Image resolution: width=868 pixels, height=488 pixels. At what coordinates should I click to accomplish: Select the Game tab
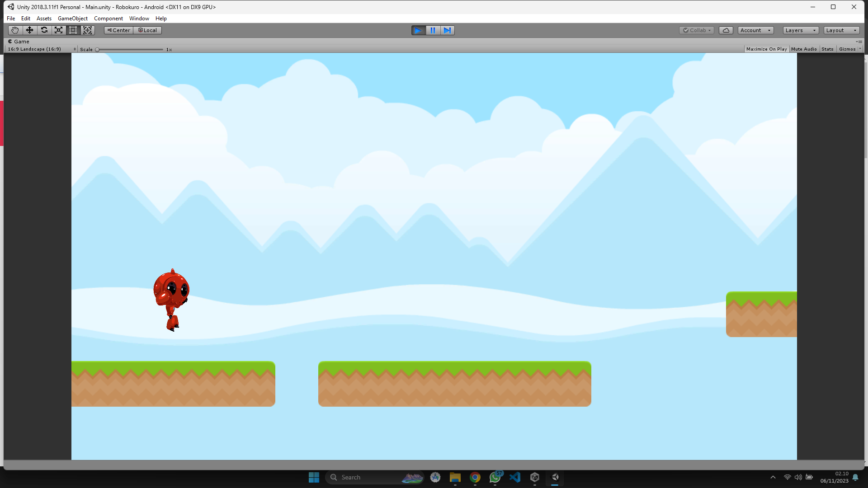(19, 42)
